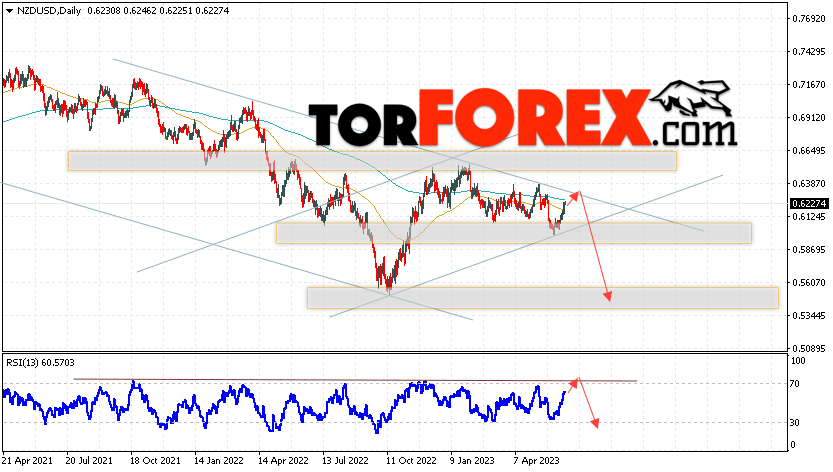Screen dimensions: 833x472
Task: Click the 20 Jul 2021 date label
Action: [x=89, y=461]
